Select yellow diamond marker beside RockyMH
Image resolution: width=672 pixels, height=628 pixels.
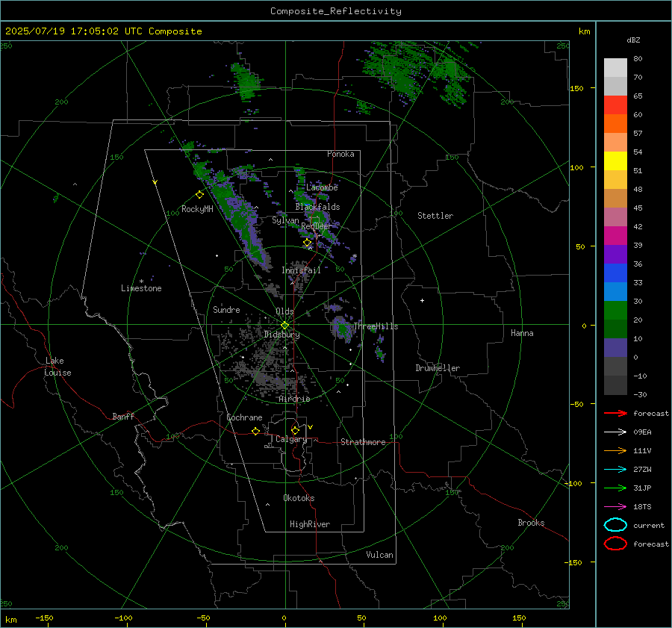pyautogui.click(x=199, y=195)
